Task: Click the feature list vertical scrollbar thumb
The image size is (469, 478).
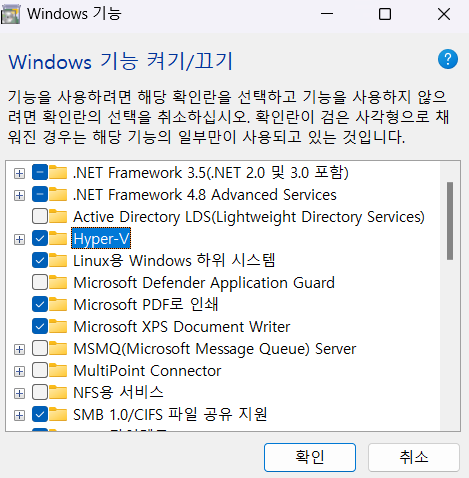Action: coord(450,221)
